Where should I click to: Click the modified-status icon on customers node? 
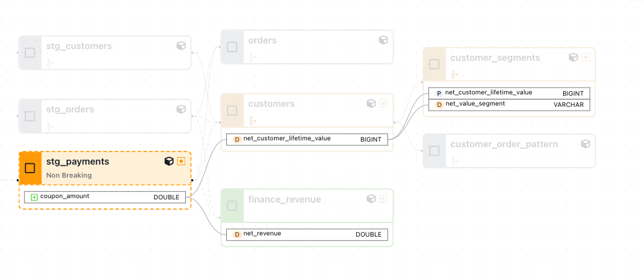pos(383,104)
